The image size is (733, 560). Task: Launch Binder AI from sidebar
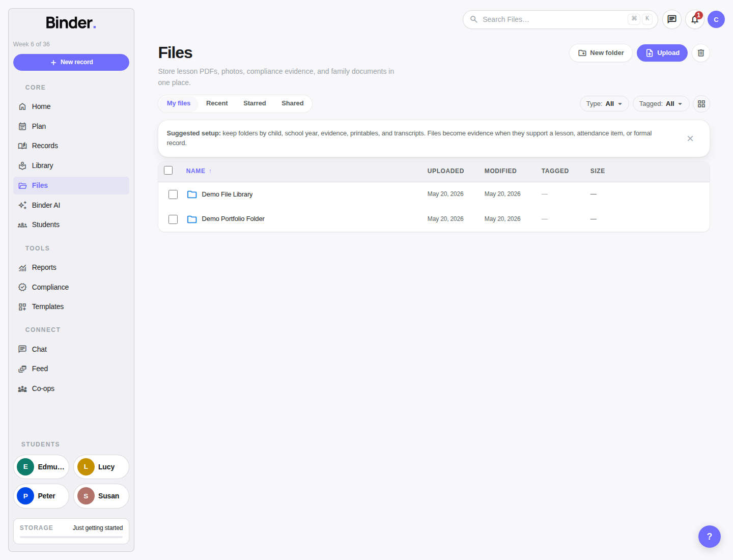[x=71, y=205]
